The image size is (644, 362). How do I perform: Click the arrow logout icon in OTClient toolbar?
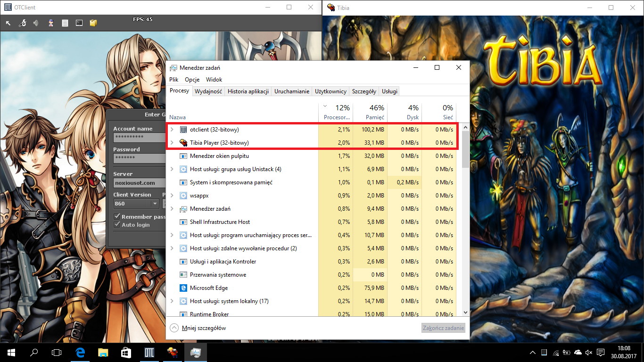point(8,23)
